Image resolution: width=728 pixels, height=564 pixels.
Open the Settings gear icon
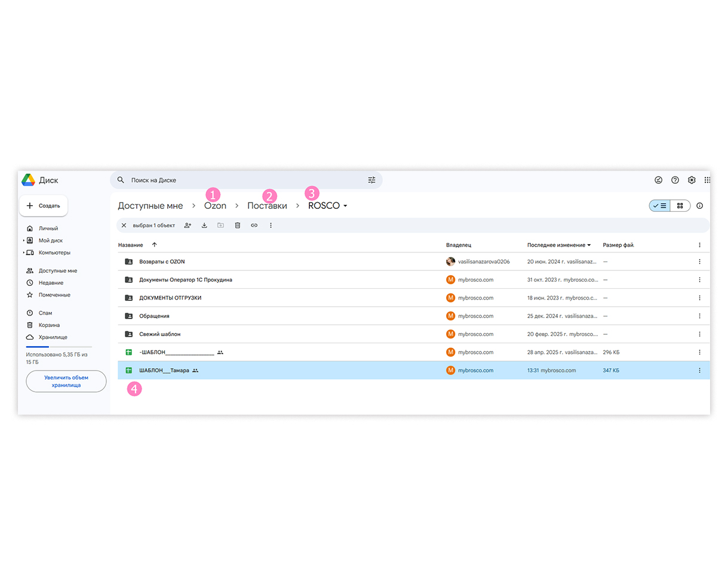click(x=692, y=180)
